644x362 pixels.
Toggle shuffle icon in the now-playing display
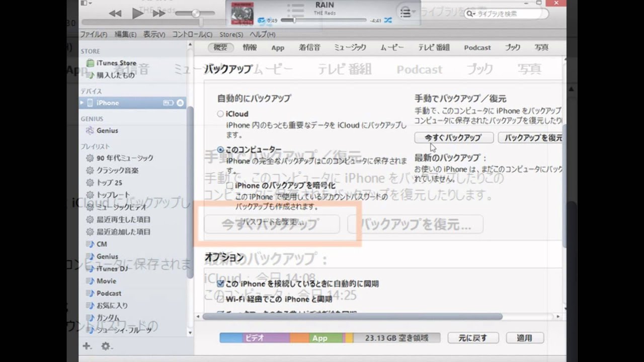click(x=388, y=21)
